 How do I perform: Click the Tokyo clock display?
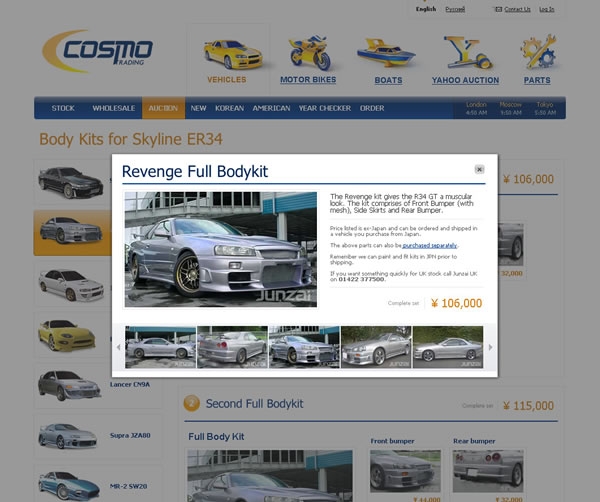(545, 108)
